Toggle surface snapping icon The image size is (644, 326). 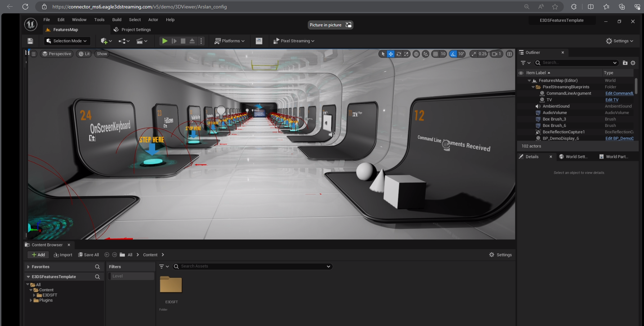tap(426, 54)
